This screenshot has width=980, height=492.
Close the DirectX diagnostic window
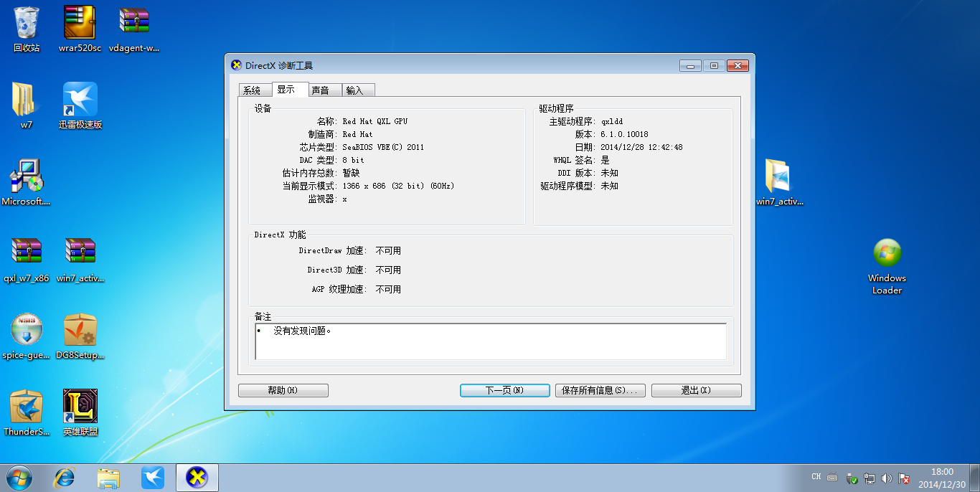[737, 65]
